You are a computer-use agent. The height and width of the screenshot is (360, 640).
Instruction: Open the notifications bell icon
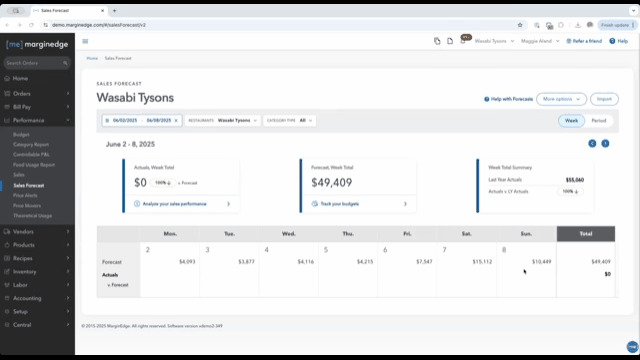point(463,41)
